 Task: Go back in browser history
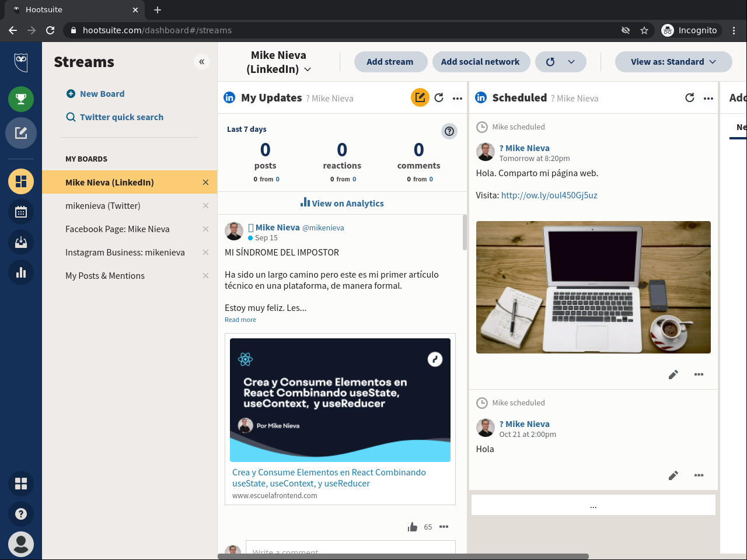point(13,30)
